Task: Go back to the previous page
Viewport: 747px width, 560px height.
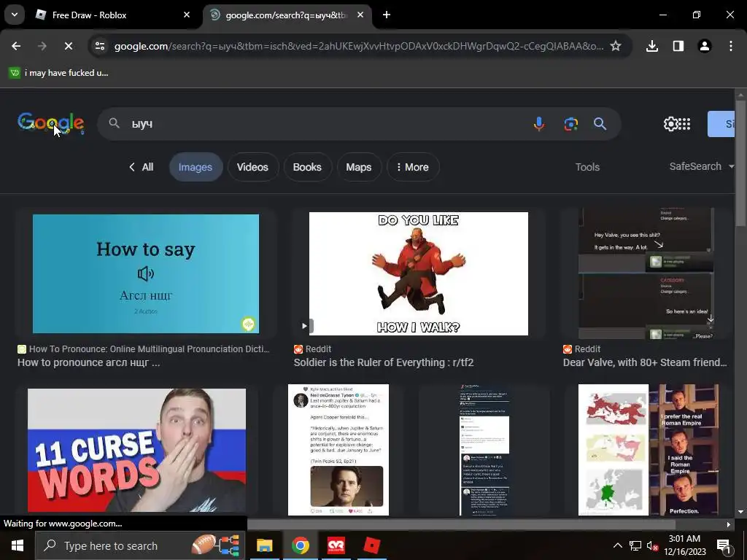Action: (16, 46)
